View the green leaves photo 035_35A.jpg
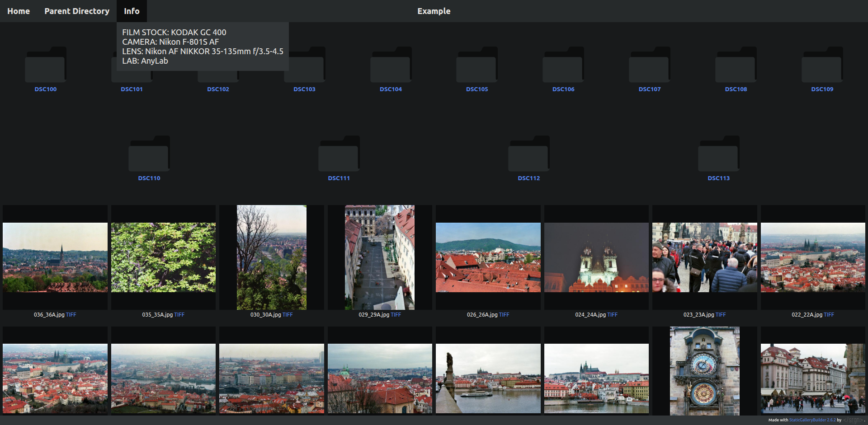This screenshot has width=868, height=425. pyautogui.click(x=163, y=257)
